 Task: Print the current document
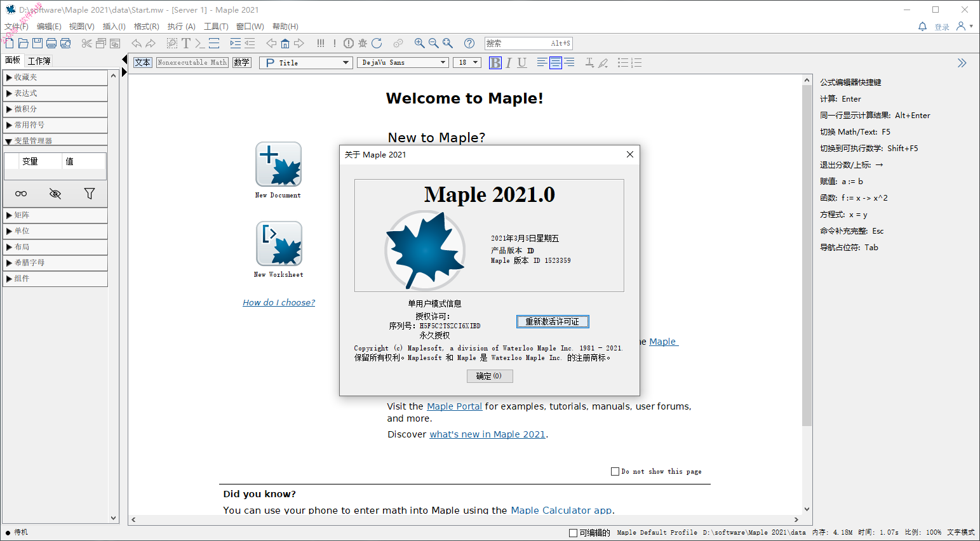point(51,43)
